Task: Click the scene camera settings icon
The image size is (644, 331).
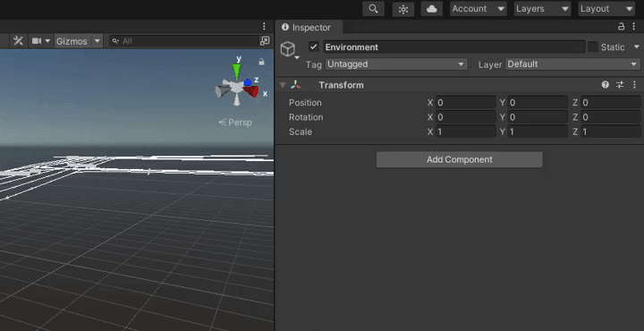Action: click(37, 41)
